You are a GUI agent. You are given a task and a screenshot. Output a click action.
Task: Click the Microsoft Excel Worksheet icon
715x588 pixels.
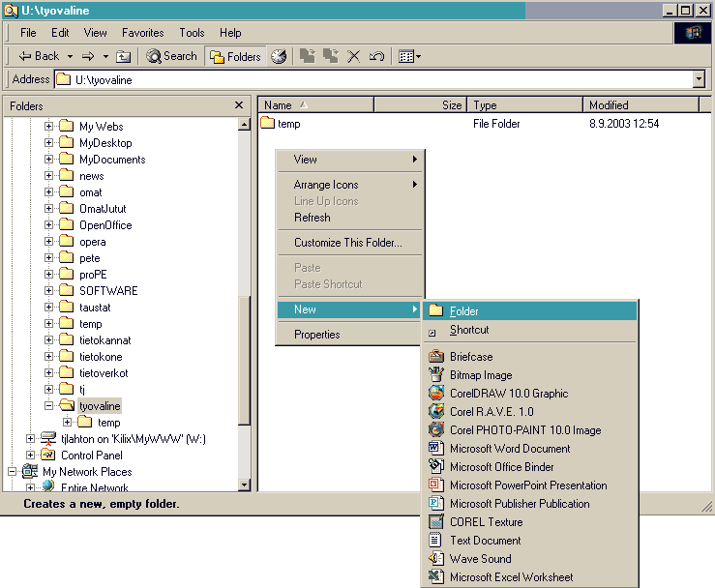pyautogui.click(x=436, y=576)
